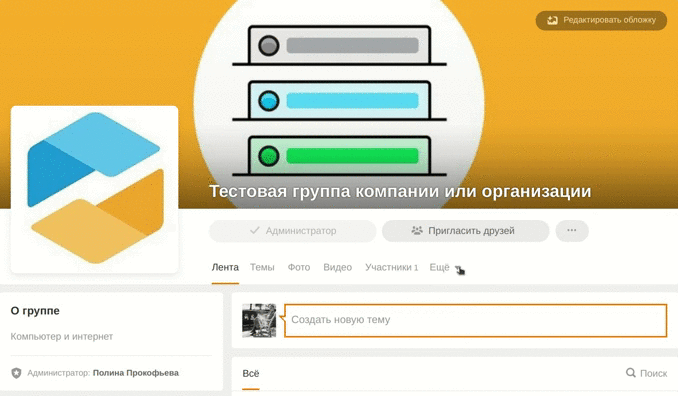Click the Компьютер и интернет category text
The width and height of the screenshot is (678, 396).
click(x=61, y=336)
